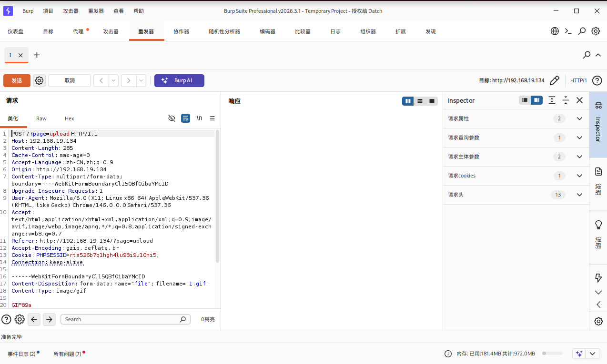The width and height of the screenshot is (607, 364).
Task: Switch request view to Raw tab
Action: click(x=41, y=118)
